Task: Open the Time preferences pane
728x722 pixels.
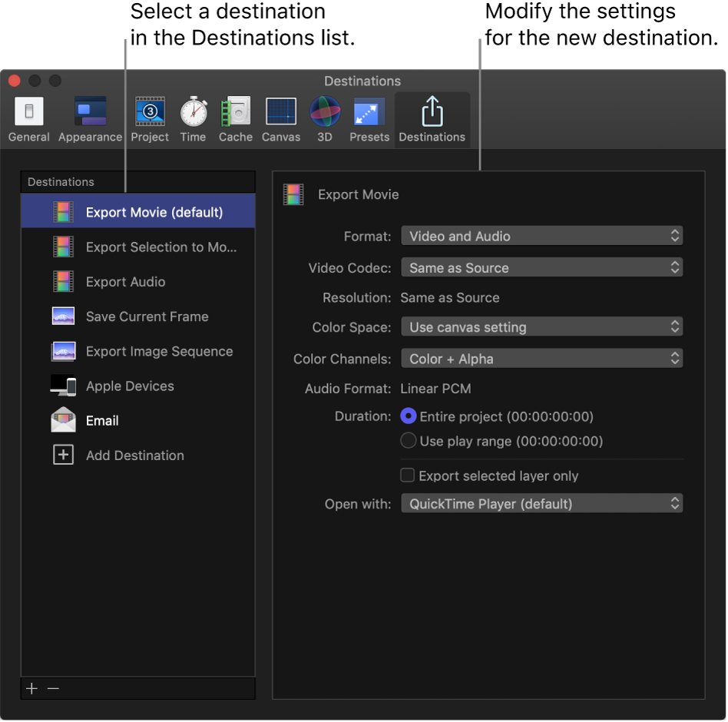Action: (193, 115)
